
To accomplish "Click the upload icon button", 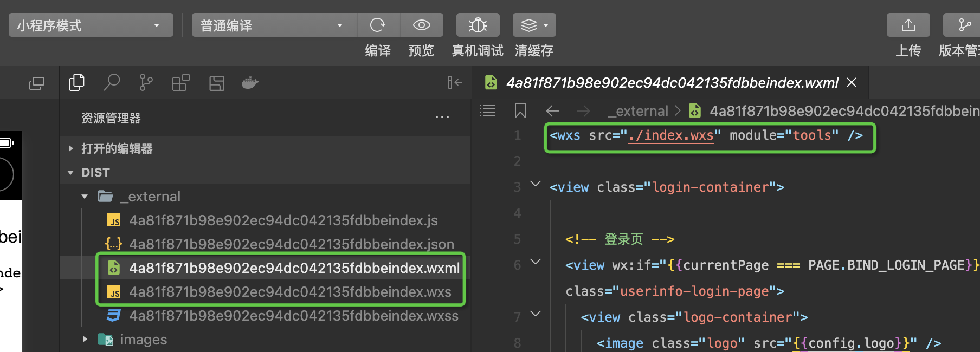I will coord(908,25).
